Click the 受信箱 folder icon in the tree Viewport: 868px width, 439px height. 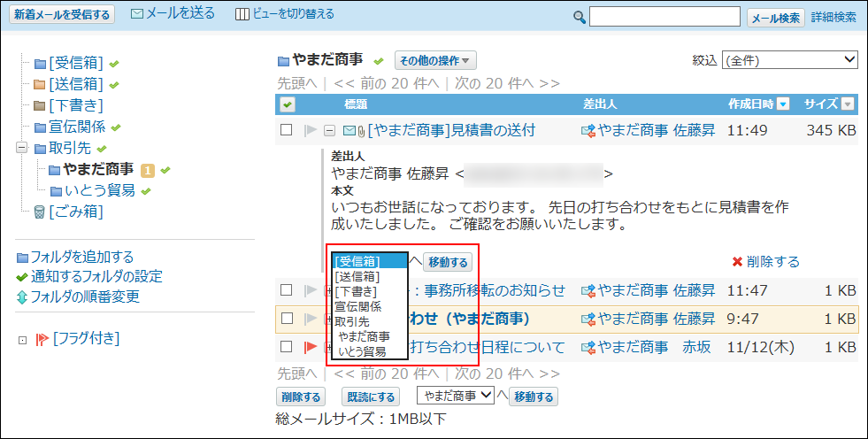coord(40,65)
